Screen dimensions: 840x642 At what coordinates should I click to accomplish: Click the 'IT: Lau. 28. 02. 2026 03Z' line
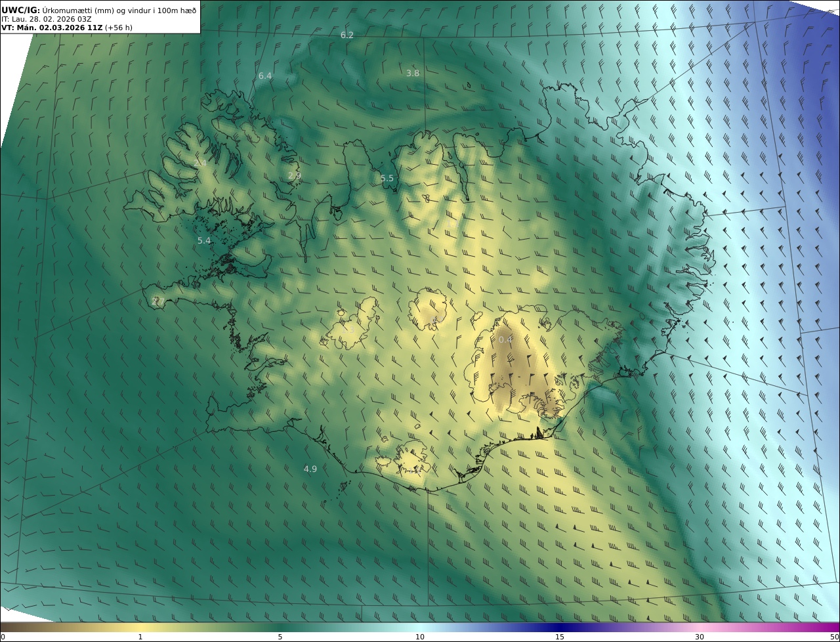point(46,19)
